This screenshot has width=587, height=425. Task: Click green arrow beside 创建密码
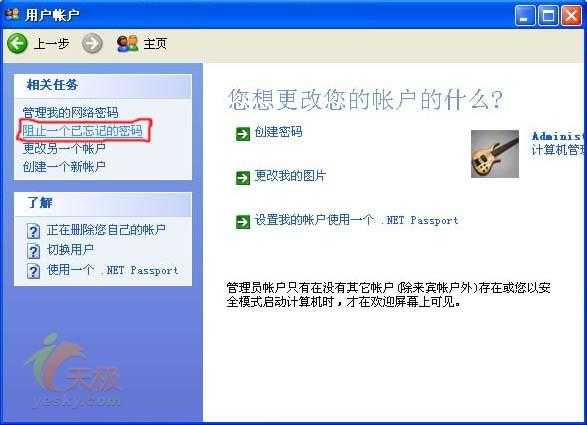243,134
